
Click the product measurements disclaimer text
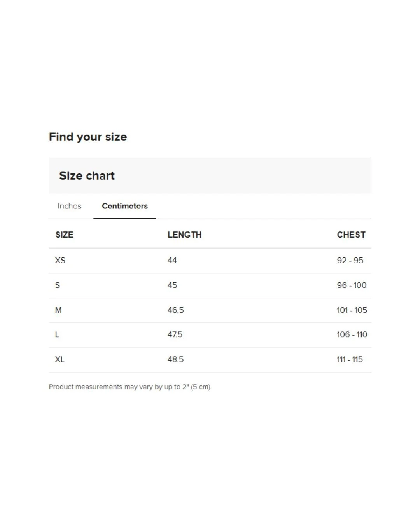[130, 387]
